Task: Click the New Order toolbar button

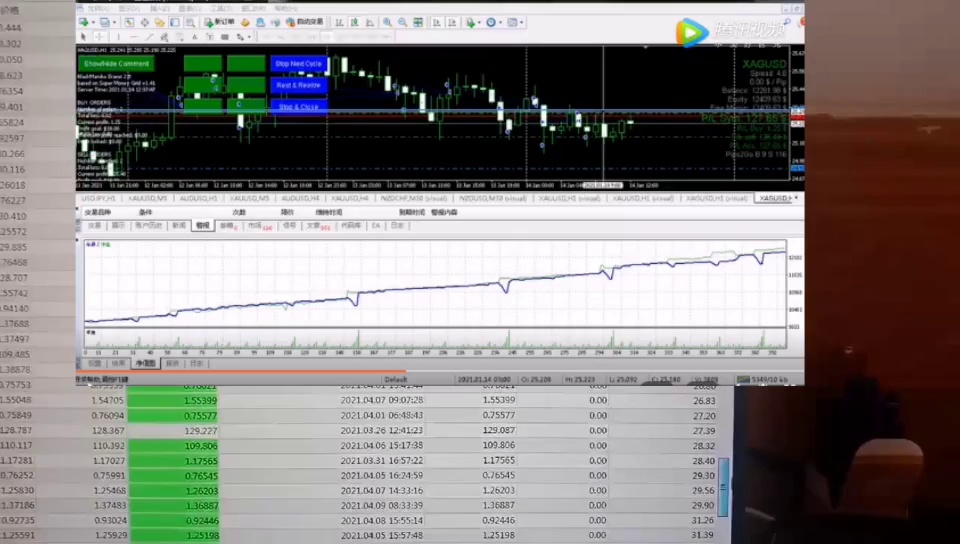Action: click(222, 21)
